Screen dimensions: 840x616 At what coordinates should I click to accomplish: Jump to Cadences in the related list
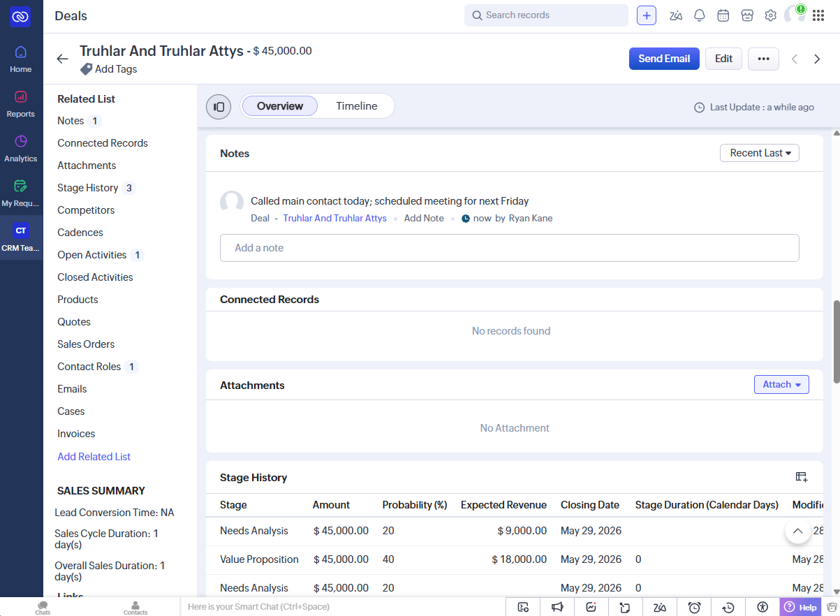point(80,233)
